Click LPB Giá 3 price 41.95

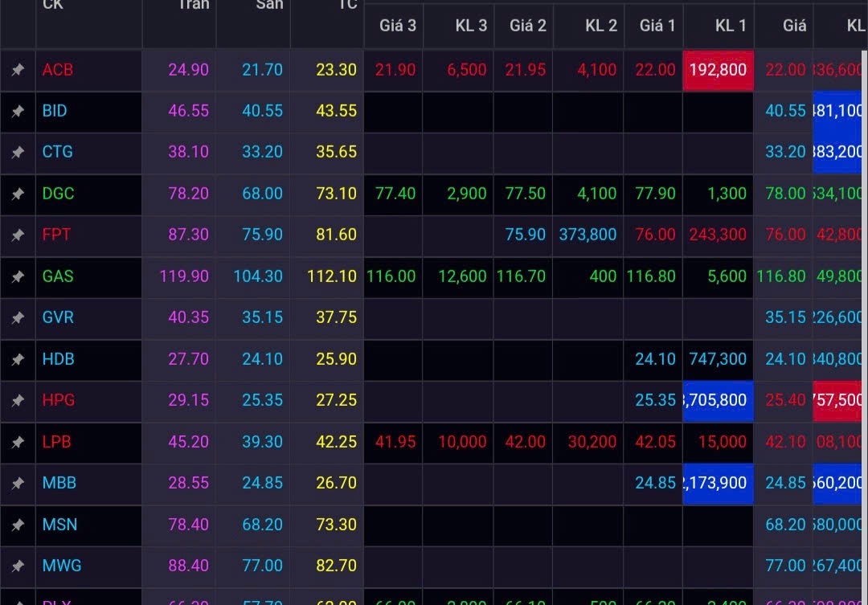[395, 442]
